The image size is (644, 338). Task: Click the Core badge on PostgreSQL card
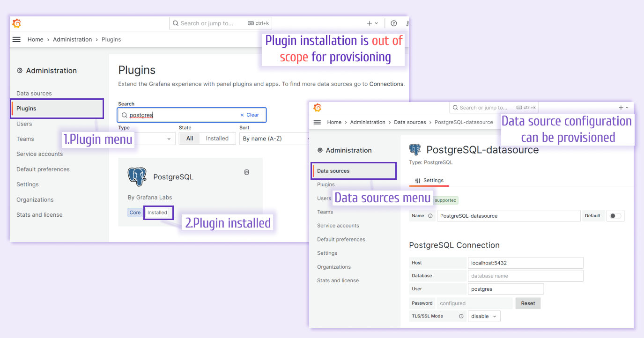pyautogui.click(x=135, y=213)
